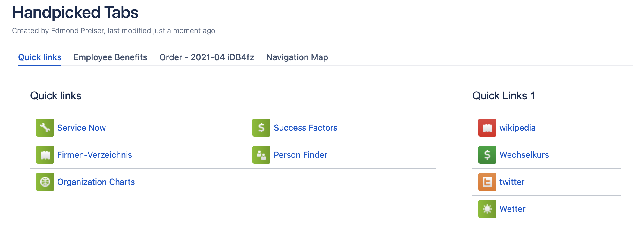Open the Service Now link

(81, 128)
